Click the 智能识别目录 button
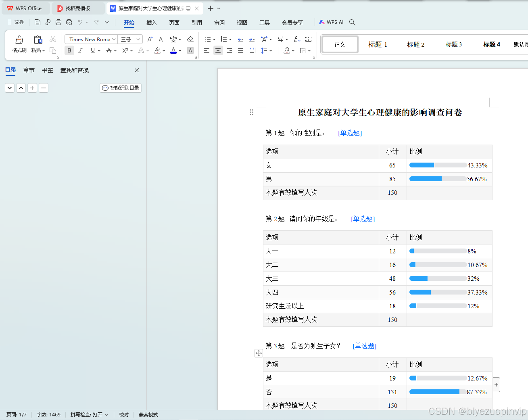The height and width of the screenshot is (420, 528). click(x=121, y=88)
